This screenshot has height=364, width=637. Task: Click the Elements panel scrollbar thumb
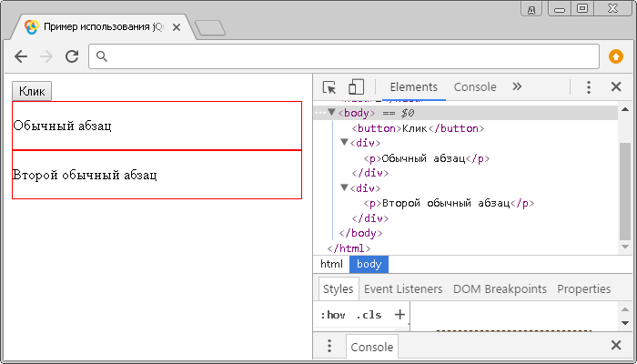point(625,191)
